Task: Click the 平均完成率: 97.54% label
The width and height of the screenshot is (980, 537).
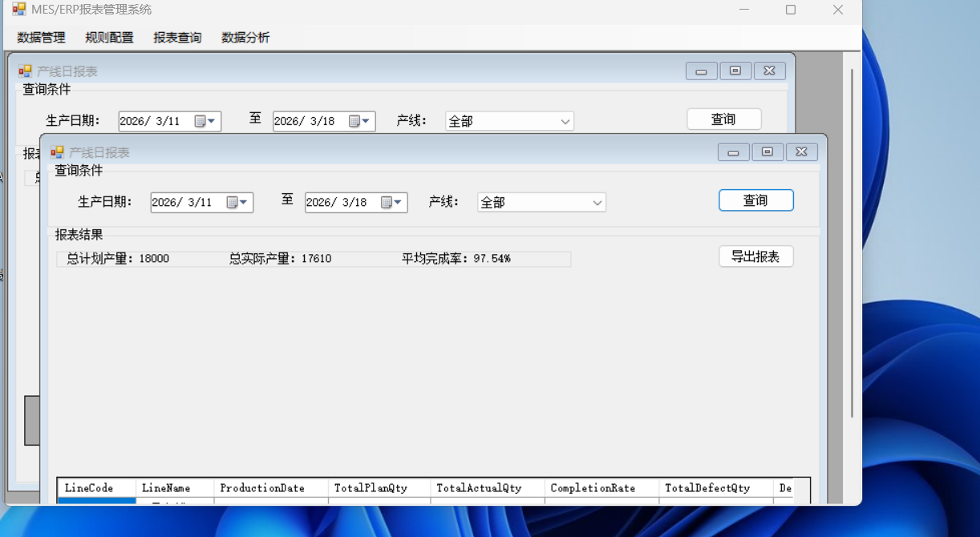Action: pos(456,259)
